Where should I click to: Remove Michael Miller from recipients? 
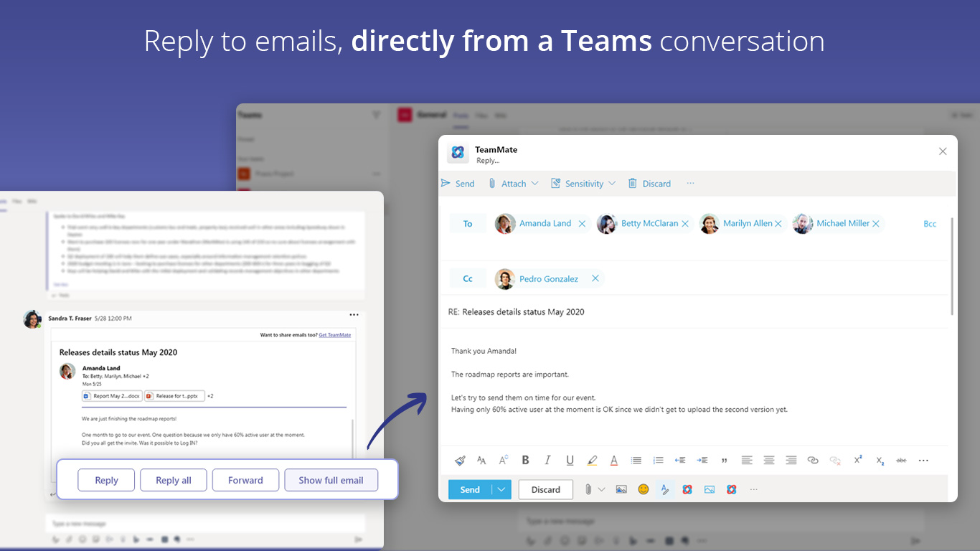click(875, 224)
